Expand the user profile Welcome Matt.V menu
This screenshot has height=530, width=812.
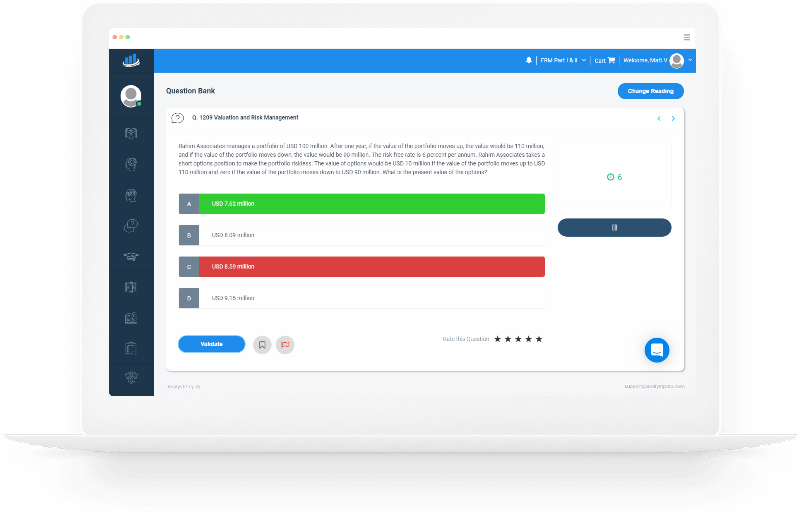pyautogui.click(x=688, y=60)
